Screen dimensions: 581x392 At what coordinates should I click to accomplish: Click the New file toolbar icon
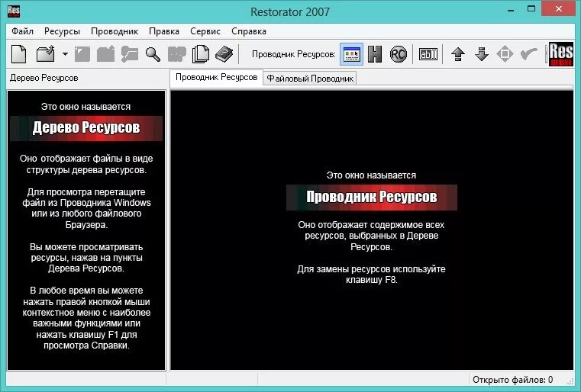click(x=19, y=54)
